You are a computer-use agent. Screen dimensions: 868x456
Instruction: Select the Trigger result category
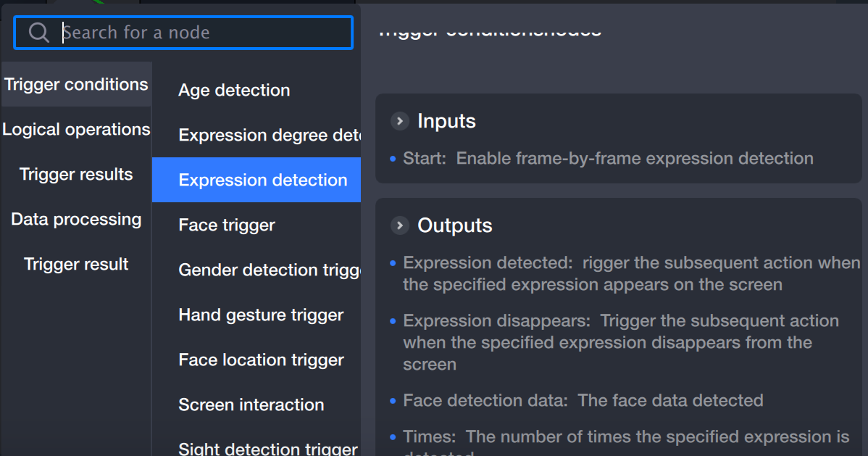76,265
